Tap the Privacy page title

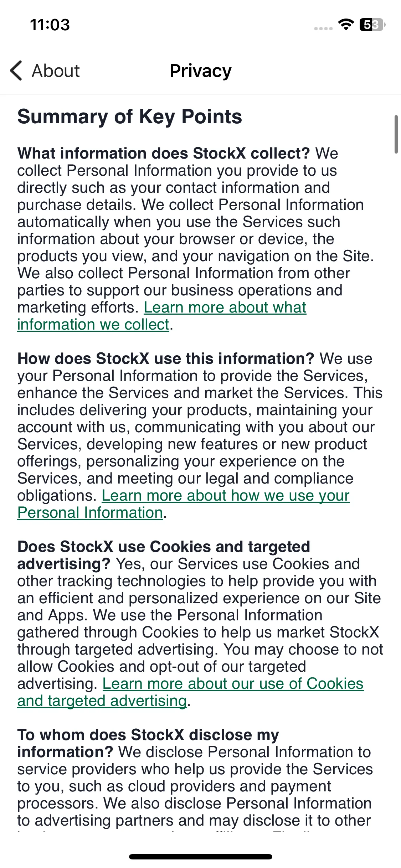pos(201,71)
